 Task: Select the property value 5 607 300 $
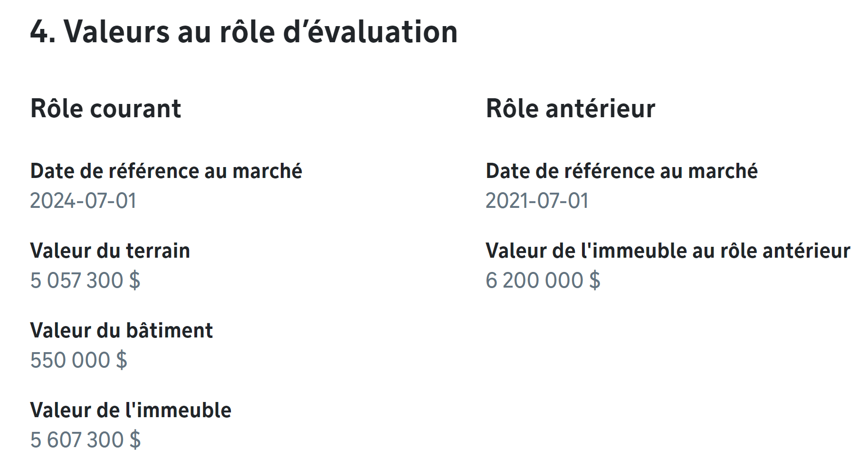point(85,440)
